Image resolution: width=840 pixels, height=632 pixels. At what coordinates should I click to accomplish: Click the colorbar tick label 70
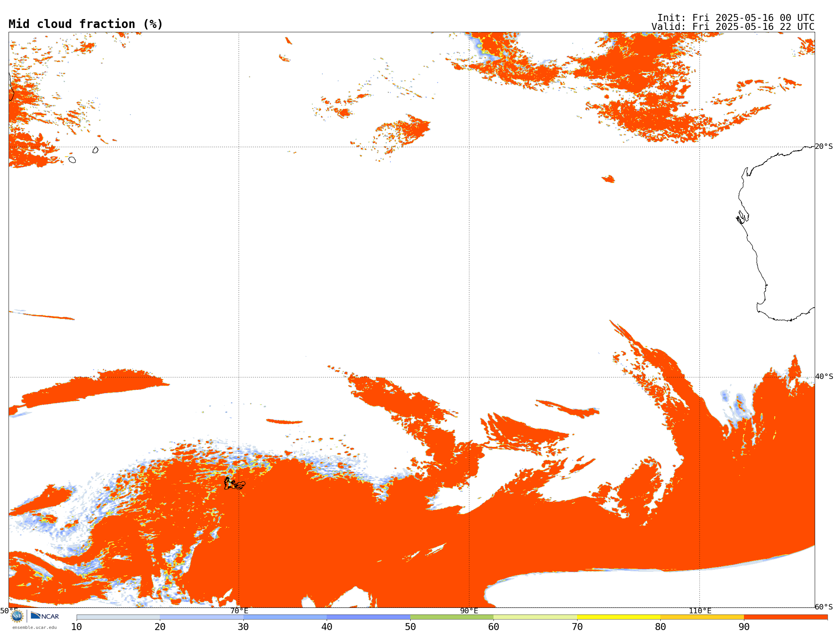click(577, 627)
